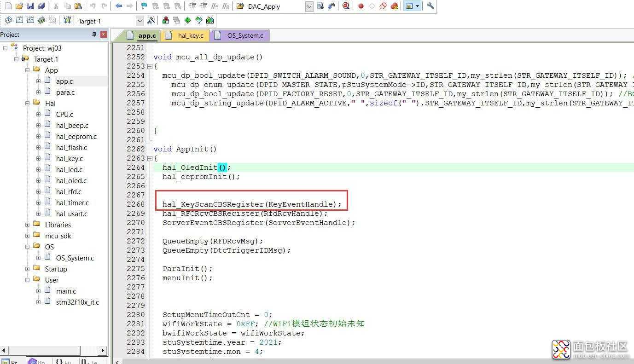The width and height of the screenshot is (634, 364).
Task: Select stm32f10x_it.c in project tree
Action: pyautogui.click(x=77, y=302)
